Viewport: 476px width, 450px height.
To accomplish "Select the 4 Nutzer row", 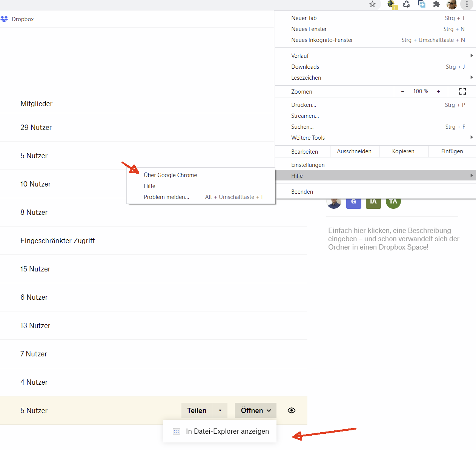I will [x=154, y=382].
